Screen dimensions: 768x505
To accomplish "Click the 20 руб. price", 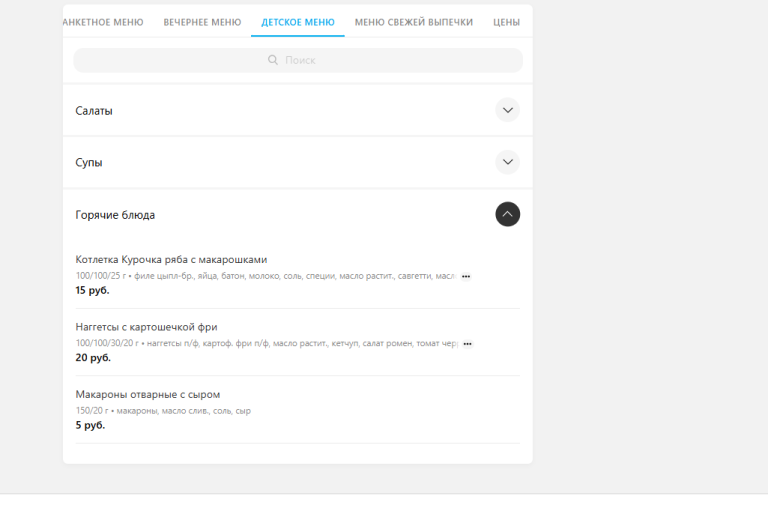I will click(93, 358).
